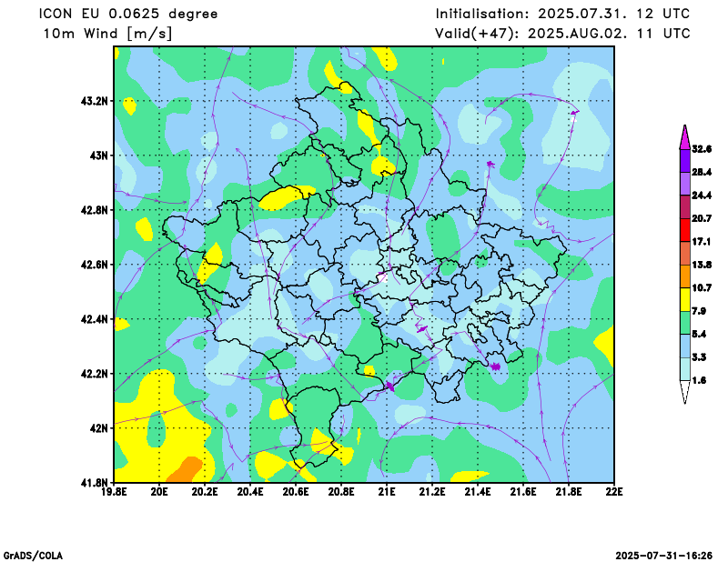Click the 21.2E longitude label

(x=432, y=492)
